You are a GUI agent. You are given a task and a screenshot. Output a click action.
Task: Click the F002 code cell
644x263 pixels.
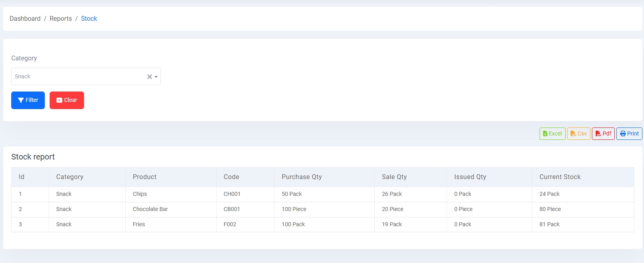230,225
